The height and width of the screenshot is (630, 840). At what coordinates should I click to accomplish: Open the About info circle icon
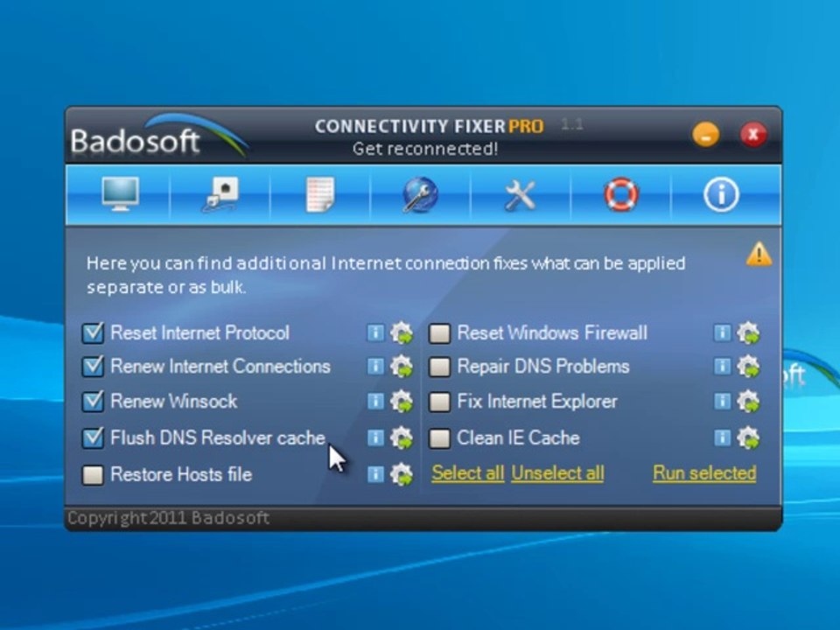coord(721,194)
